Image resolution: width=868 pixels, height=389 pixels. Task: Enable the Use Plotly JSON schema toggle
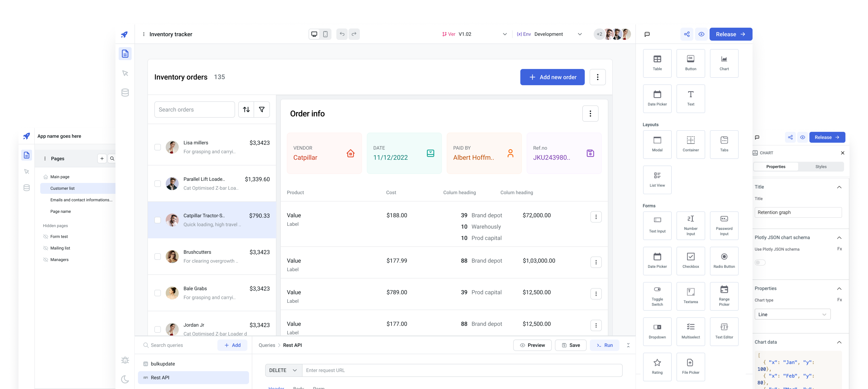tap(760, 262)
